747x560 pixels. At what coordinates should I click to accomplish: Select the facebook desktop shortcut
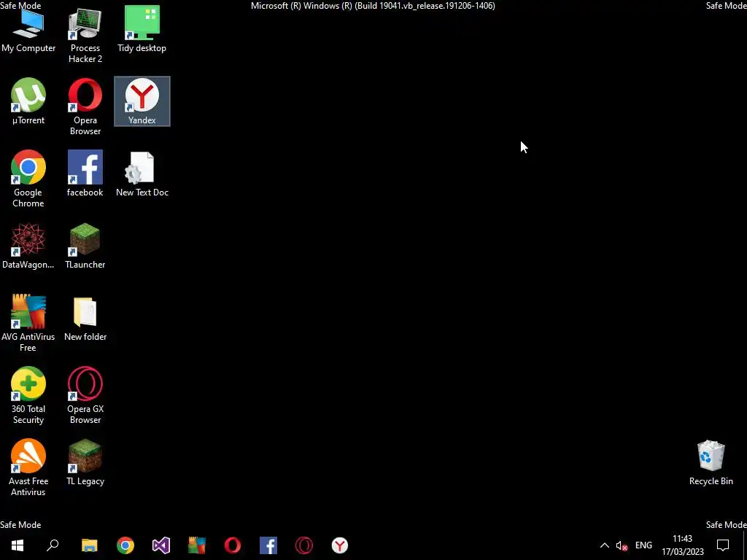click(x=85, y=174)
